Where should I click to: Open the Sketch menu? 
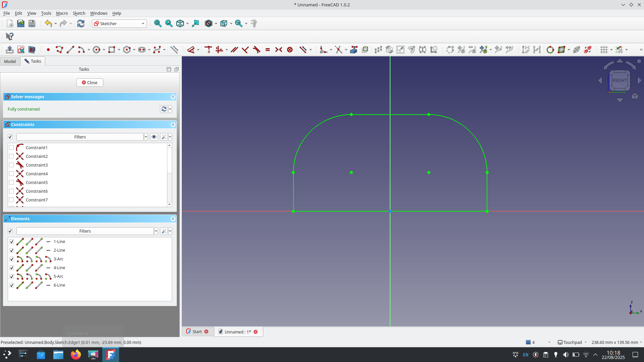(x=79, y=13)
